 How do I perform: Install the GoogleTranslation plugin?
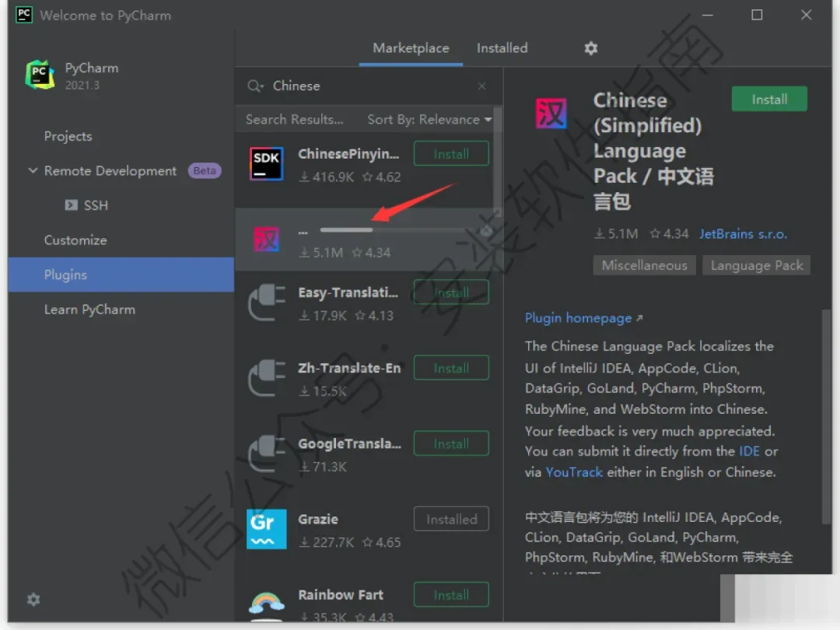451,443
